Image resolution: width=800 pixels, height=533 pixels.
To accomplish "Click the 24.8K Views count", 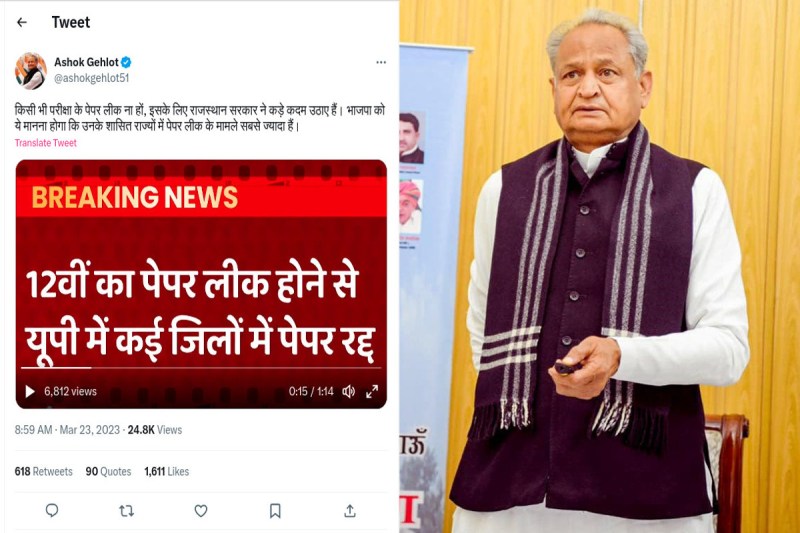I will pyautogui.click(x=155, y=430).
